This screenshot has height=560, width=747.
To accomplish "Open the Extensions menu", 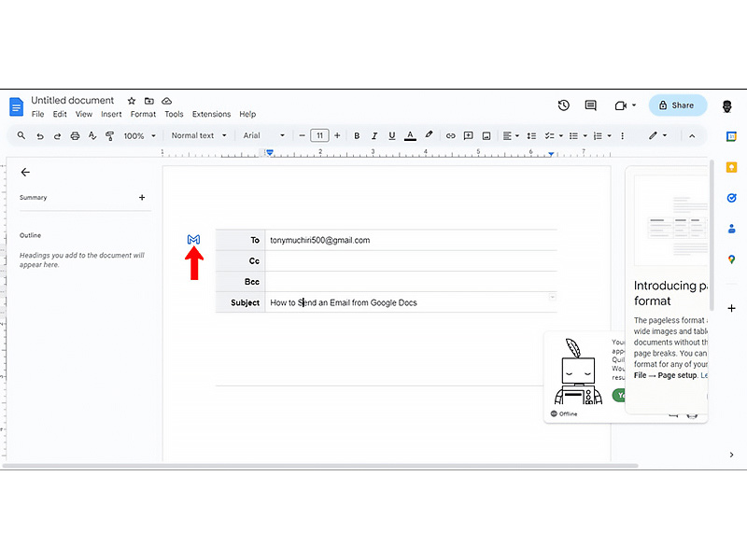I will (211, 114).
